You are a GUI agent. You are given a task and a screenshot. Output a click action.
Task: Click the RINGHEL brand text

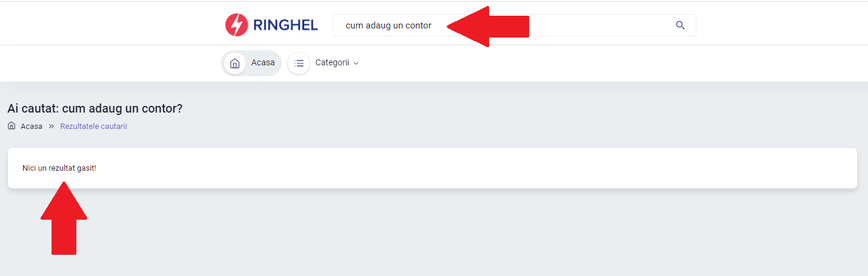(286, 25)
